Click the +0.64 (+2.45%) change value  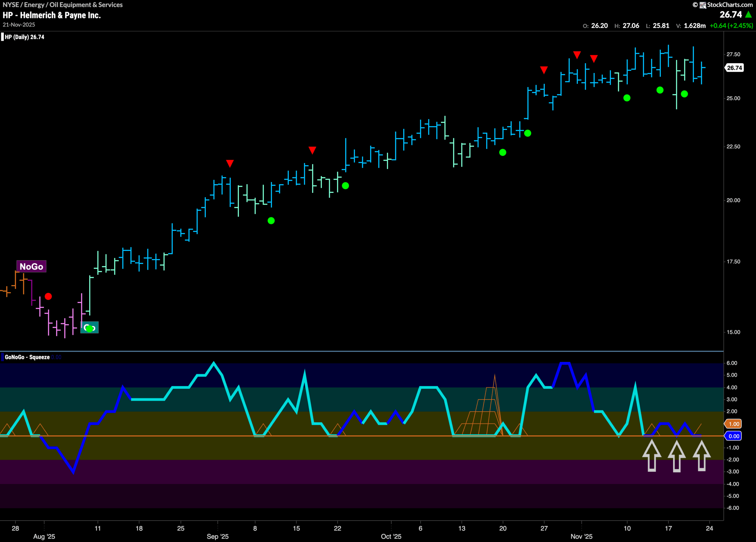tap(731, 26)
